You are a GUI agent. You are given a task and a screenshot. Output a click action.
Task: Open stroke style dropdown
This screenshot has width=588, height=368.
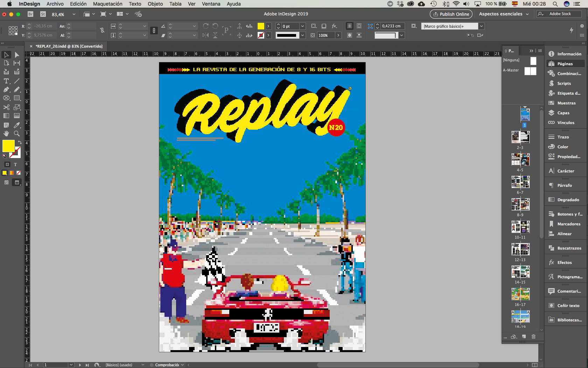coord(302,35)
